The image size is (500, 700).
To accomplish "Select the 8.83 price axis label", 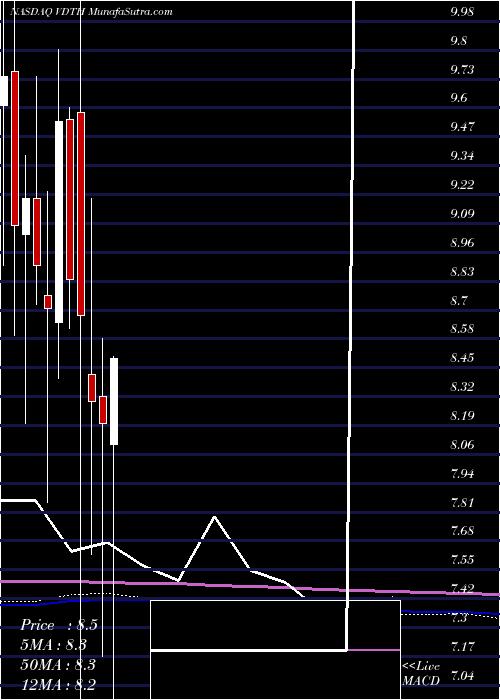I will click(462, 271).
